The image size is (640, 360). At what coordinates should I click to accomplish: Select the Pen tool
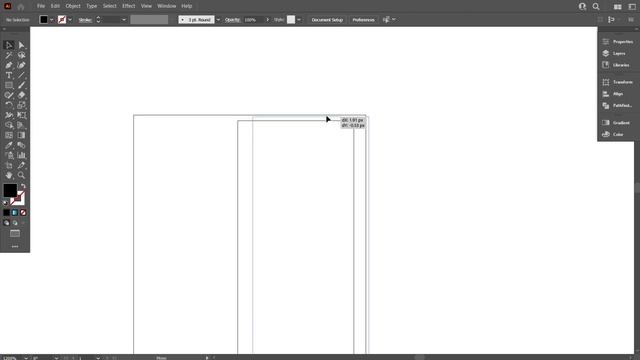click(9, 65)
